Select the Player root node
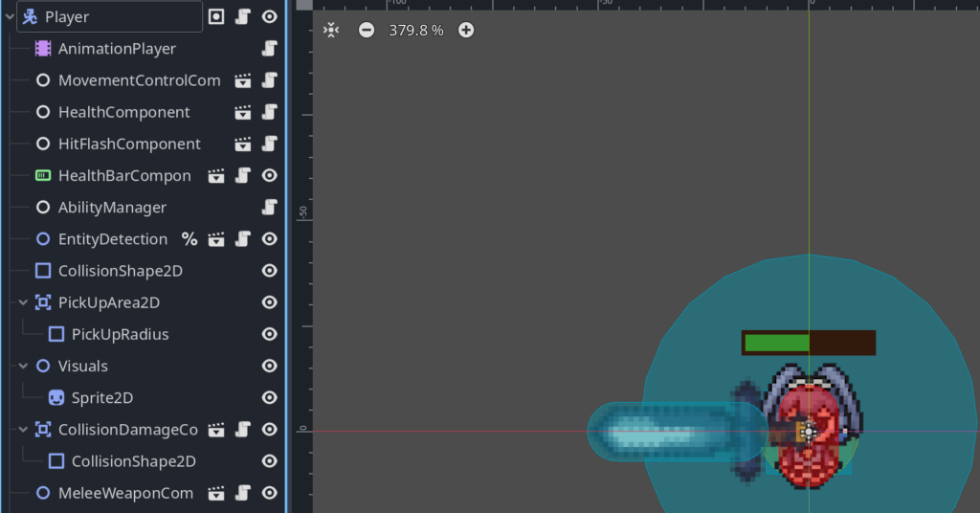Image resolution: width=980 pixels, height=513 pixels. (x=67, y=17)
